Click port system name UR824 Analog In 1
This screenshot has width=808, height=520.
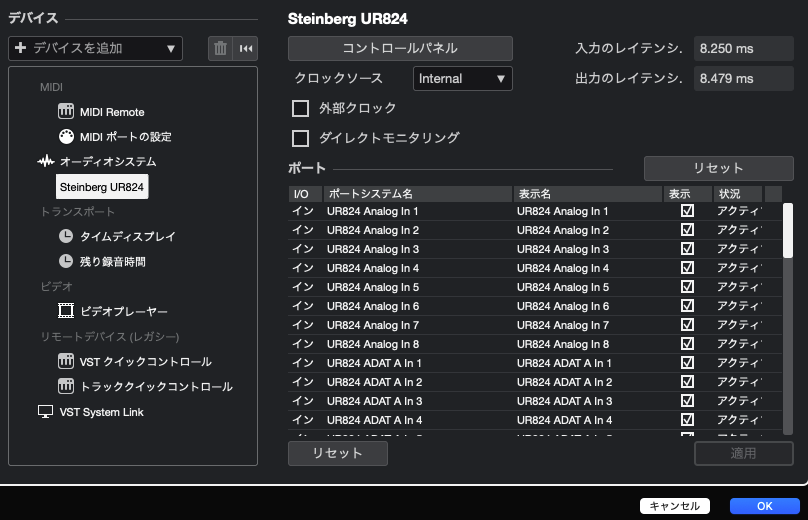pos(373,211)
